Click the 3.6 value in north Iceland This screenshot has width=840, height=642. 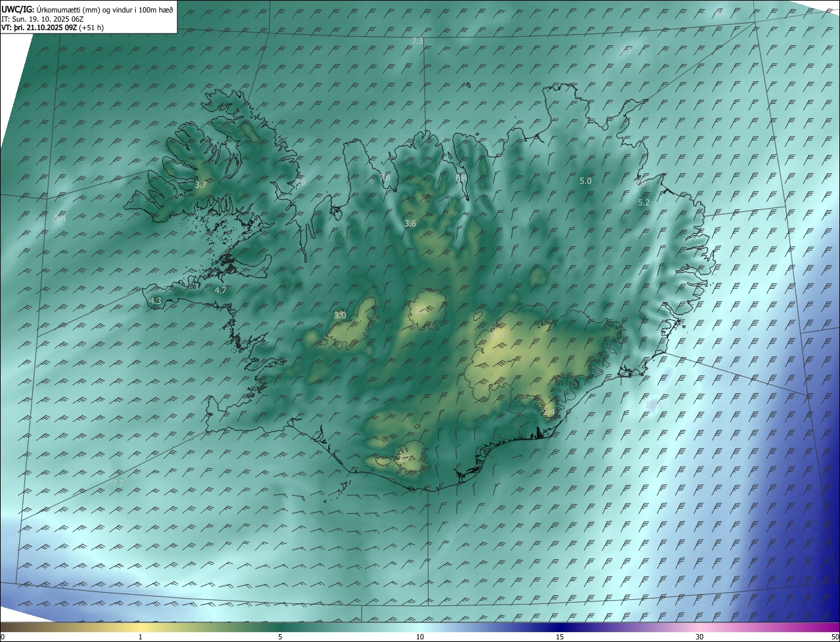pos(410,224)
